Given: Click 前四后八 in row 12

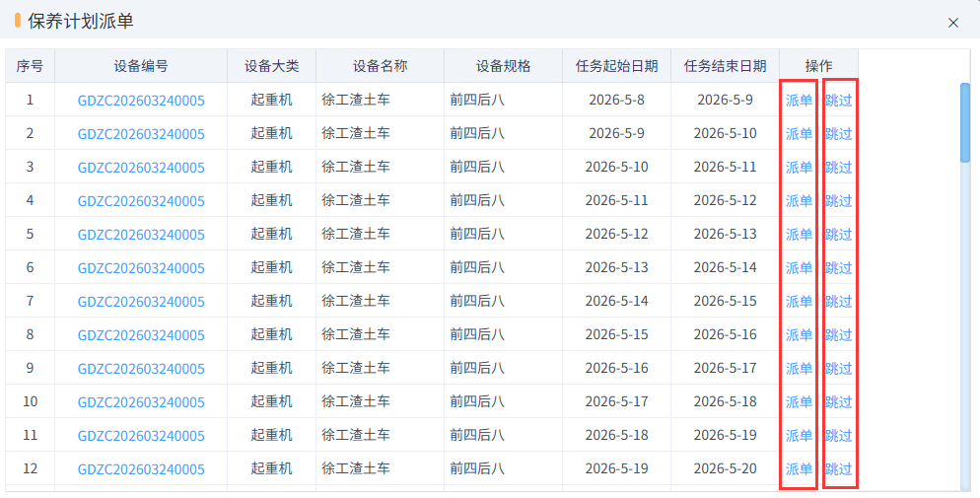Looking at the screenshot, I should click(x=477, y=468).
